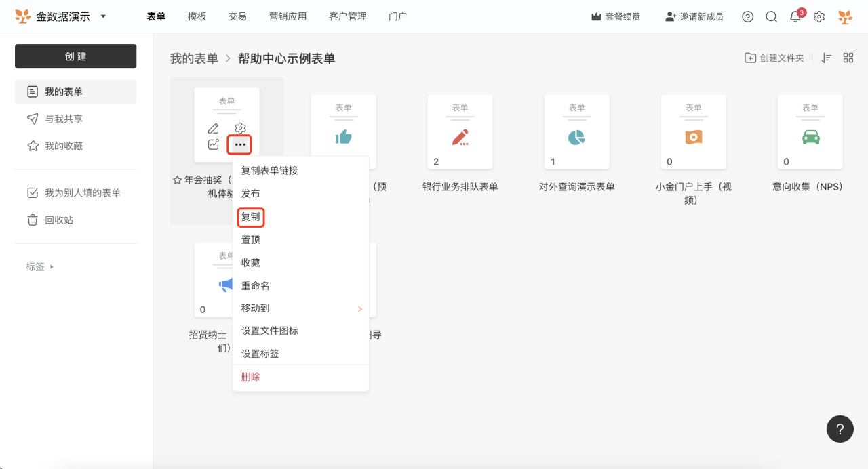
Task: Open the notifications bell icon
Action: (795, 17)
